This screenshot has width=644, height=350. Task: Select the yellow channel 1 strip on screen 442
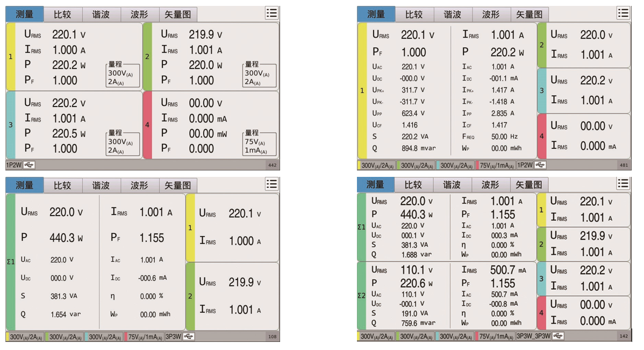tap(11, 56)
